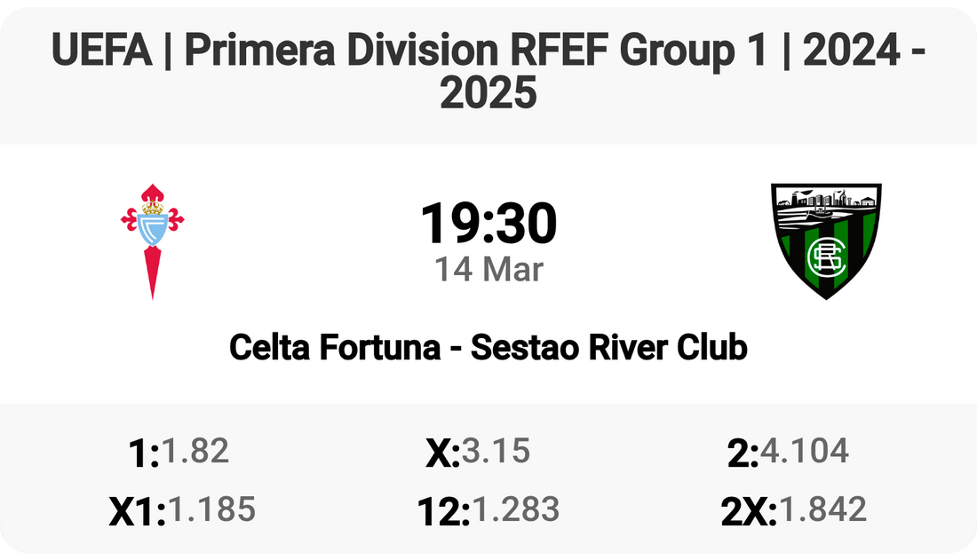Image resolution: width=977 pixels, height=560 pixels.
Task: Pick the home win odds value 1.82
Action: [195, 451]
